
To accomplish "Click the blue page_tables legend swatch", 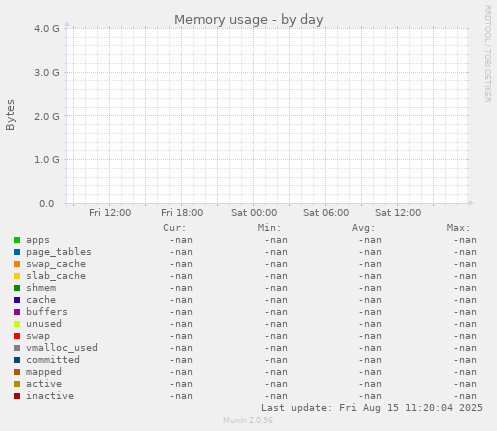I will (x=17, y=252).
